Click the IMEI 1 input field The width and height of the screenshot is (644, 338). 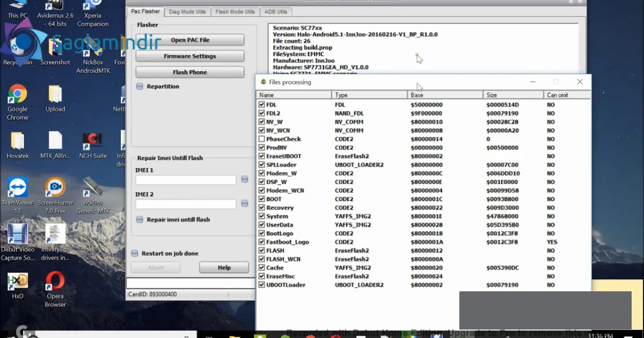186,180
